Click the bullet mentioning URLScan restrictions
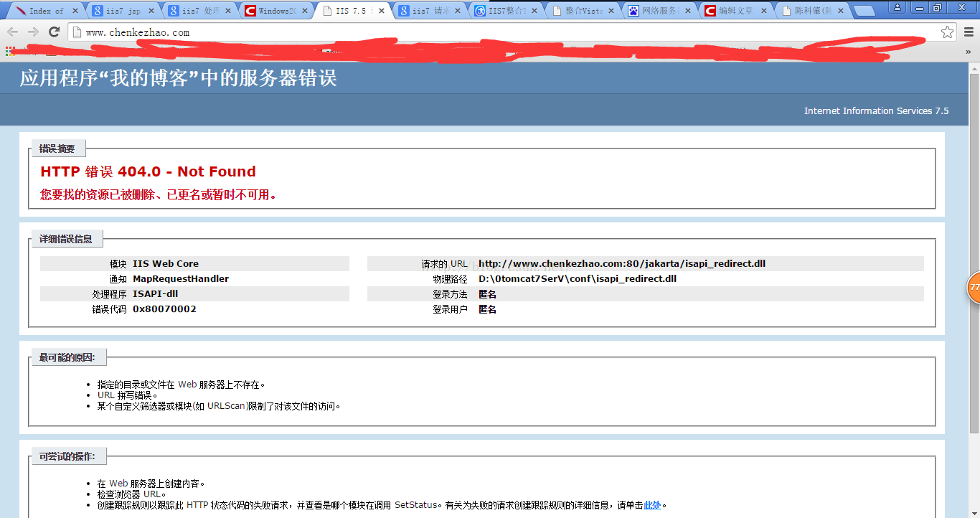The image size is (980, 518). (219, 406)
